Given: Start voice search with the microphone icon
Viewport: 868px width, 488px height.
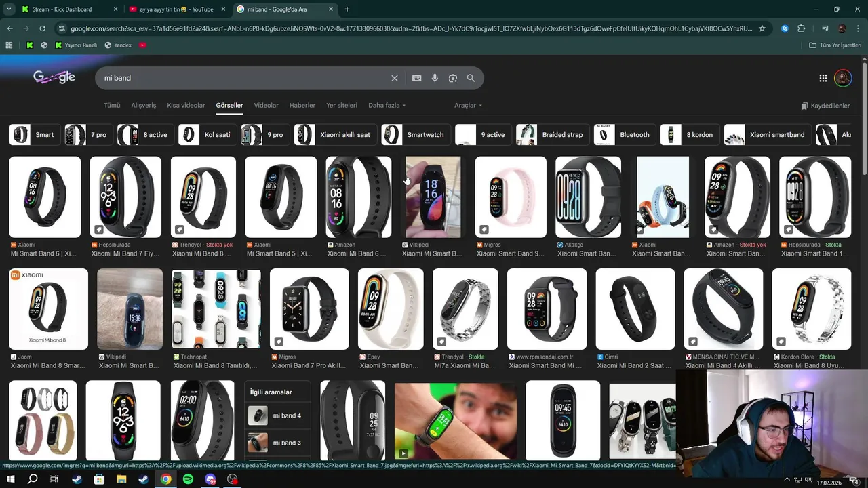Looking at the screenshot, I should click(x=435, y=78).
